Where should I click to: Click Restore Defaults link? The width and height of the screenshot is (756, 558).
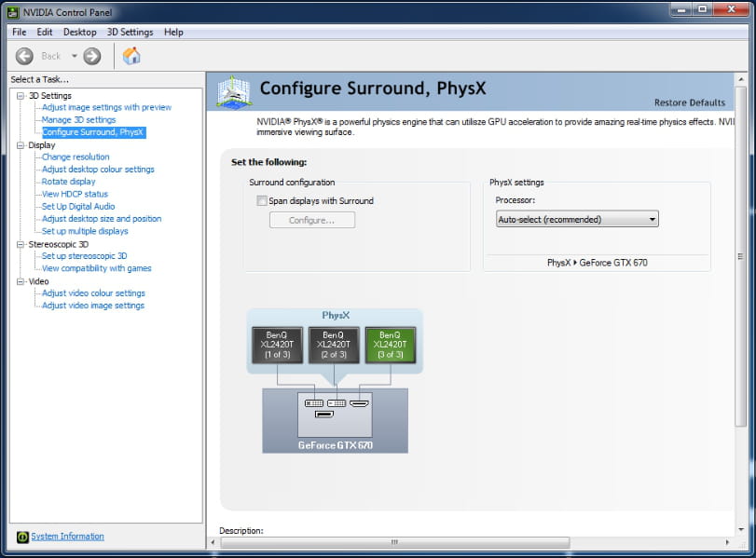tap(689, 102)
